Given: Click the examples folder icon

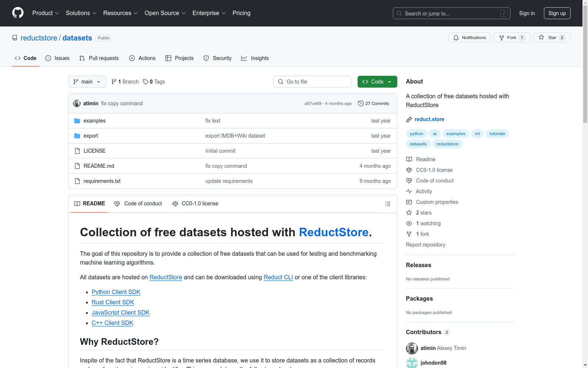Looking at the screenshot, I should click(x=77, y=121).
